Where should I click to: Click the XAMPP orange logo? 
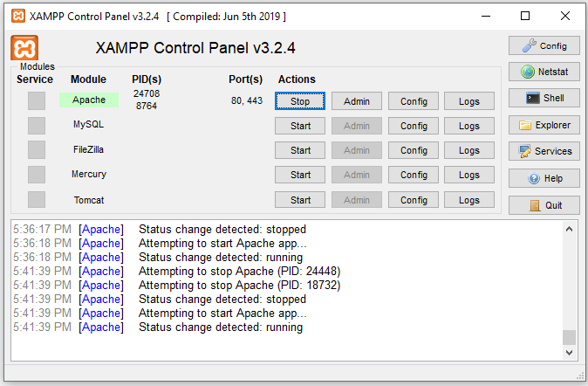pyautogui.click(x=24, y=48)
